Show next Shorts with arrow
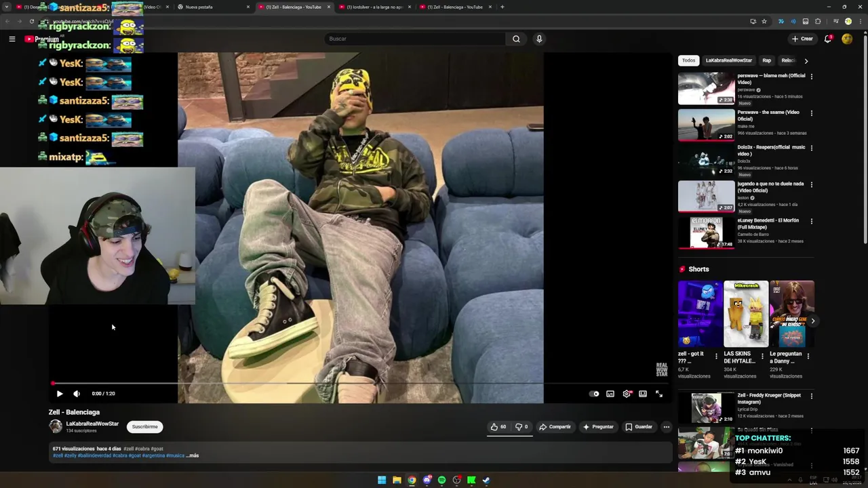 click(x=812, y=321)
